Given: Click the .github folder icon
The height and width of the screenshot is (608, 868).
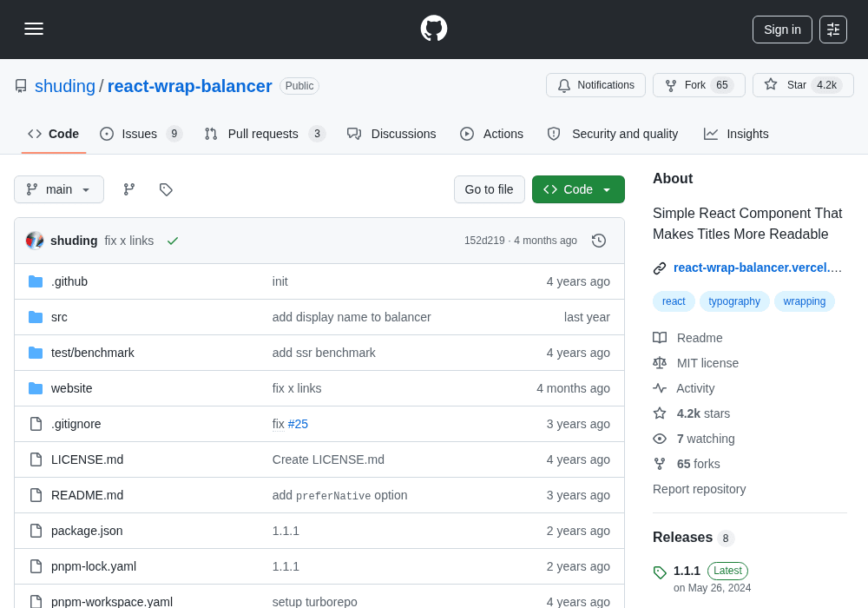Looking at the screenshot, I should 36,281.
